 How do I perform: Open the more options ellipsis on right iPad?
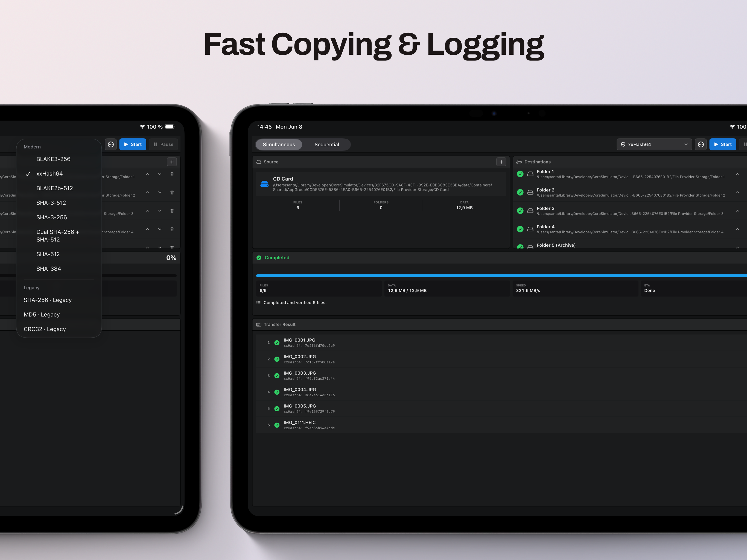(701, 145)
